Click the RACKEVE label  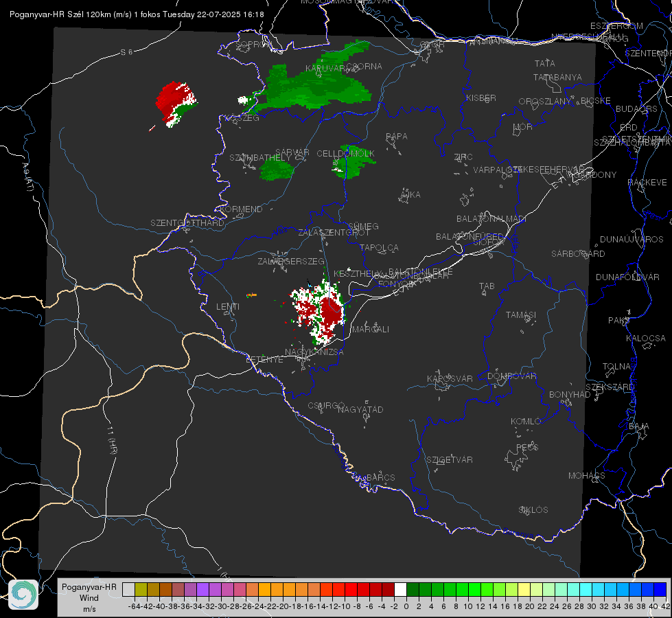coord(647,183)
